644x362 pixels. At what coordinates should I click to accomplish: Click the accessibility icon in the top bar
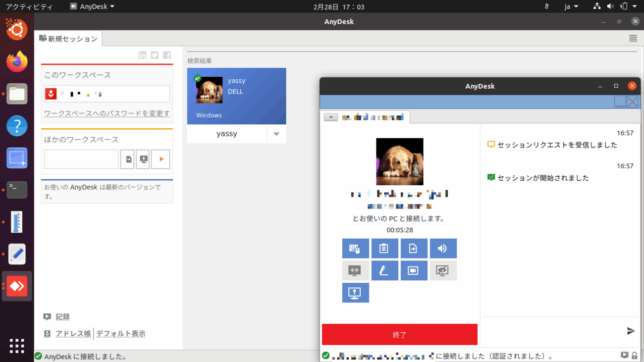546,6
